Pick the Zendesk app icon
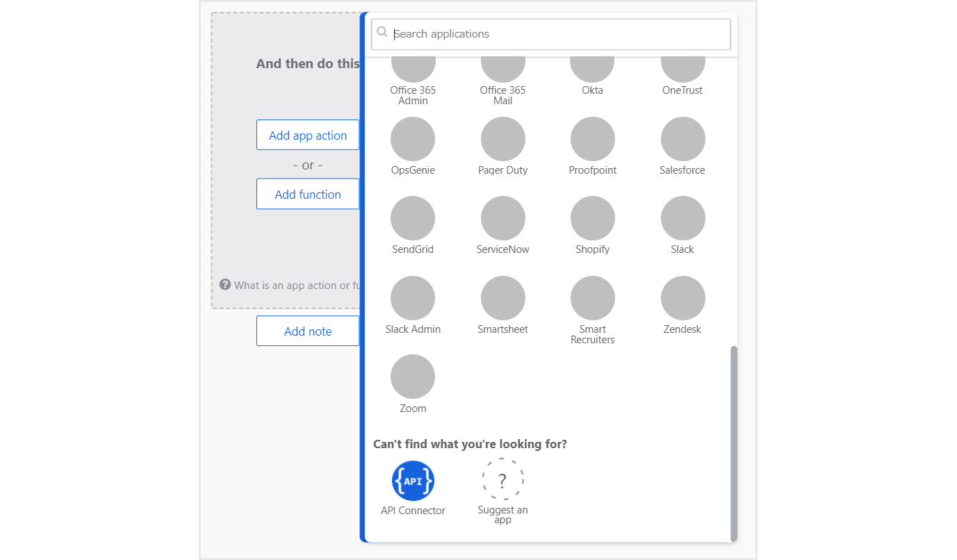Image resolution: width=957 pixels, height=560 pixels. click(x=682, y=298)
